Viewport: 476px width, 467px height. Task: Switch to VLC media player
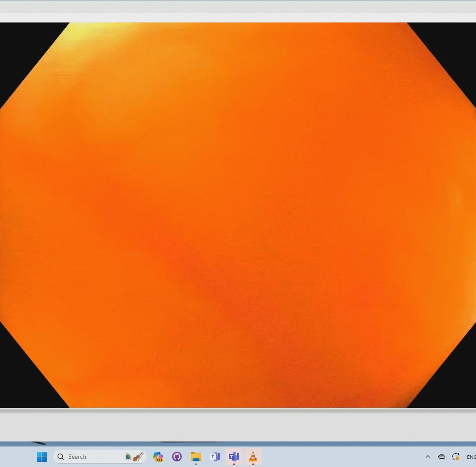pos(253,456)
